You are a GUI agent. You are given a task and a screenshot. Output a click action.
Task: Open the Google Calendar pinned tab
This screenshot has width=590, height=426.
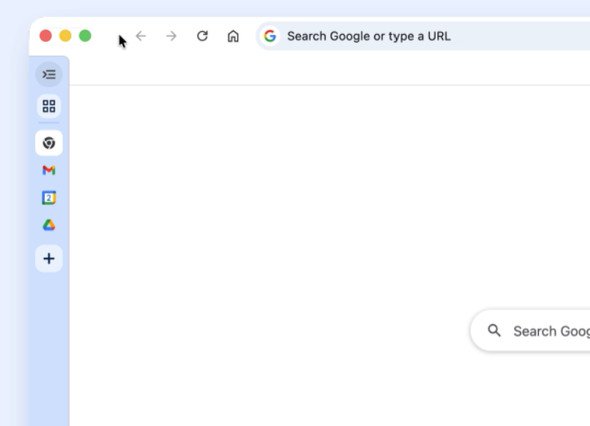(x=49, y=198)
